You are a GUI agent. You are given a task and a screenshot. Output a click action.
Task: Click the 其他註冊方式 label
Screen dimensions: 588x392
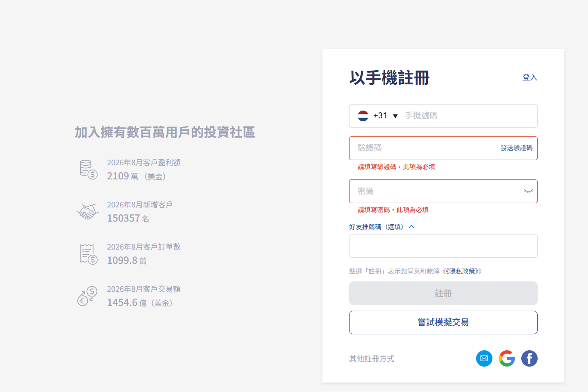[x=372, y=359]
